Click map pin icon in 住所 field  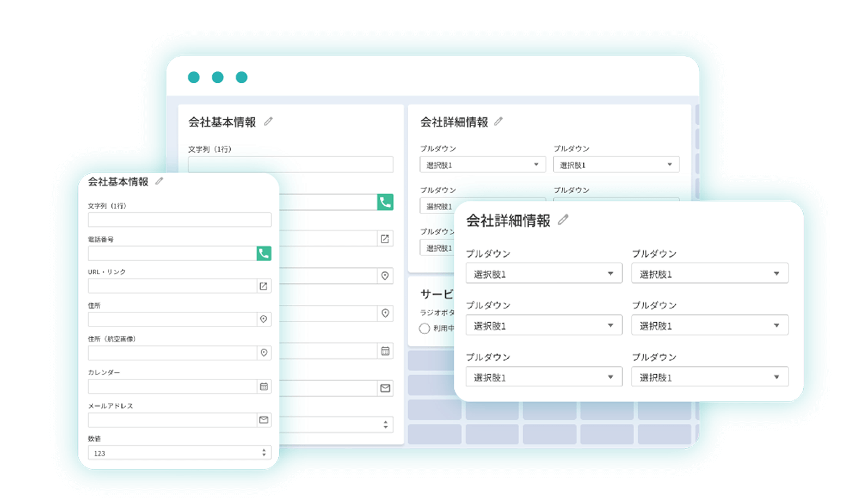[263, 319]
